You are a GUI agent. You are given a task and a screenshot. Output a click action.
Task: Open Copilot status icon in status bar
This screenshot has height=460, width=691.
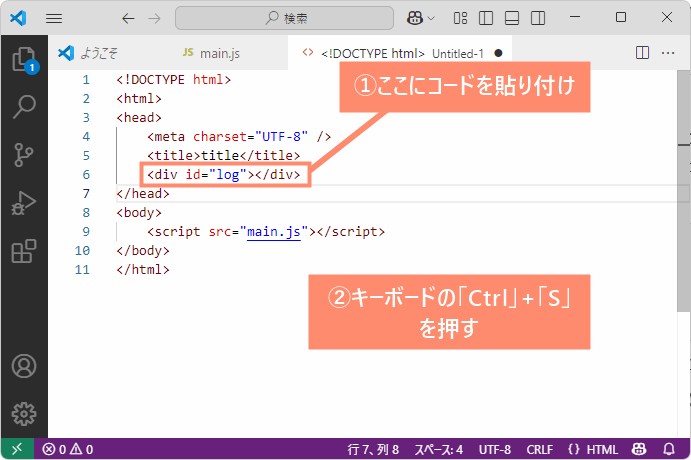(639, 449)
